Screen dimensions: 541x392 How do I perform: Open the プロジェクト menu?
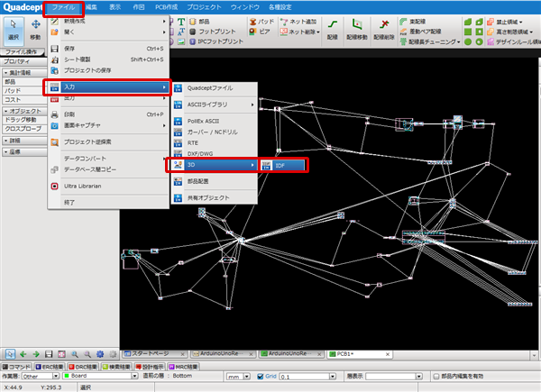(204, 7)
